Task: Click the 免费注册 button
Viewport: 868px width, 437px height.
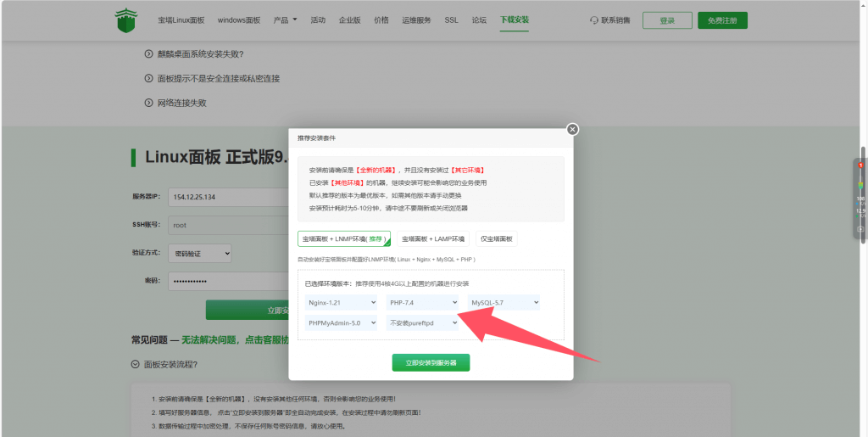Action: click(x=722, y=20)
